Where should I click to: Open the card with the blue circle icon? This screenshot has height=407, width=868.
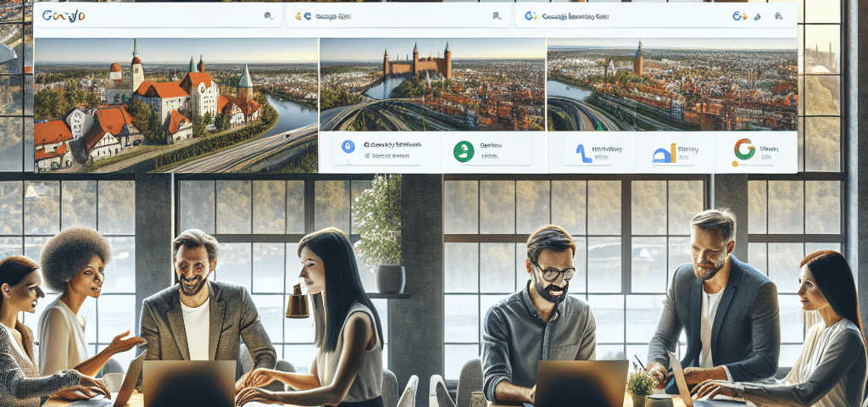[381, 151]
